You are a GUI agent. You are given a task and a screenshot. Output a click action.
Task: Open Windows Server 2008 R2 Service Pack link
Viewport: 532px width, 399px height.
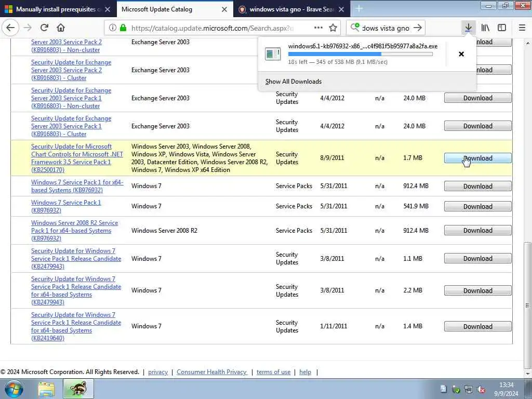pos(74,230)
